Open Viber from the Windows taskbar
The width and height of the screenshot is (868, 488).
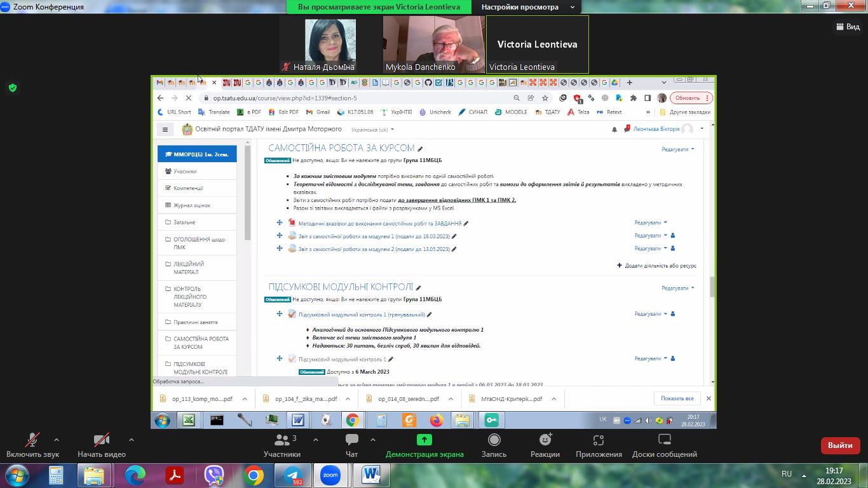(214, 475)
